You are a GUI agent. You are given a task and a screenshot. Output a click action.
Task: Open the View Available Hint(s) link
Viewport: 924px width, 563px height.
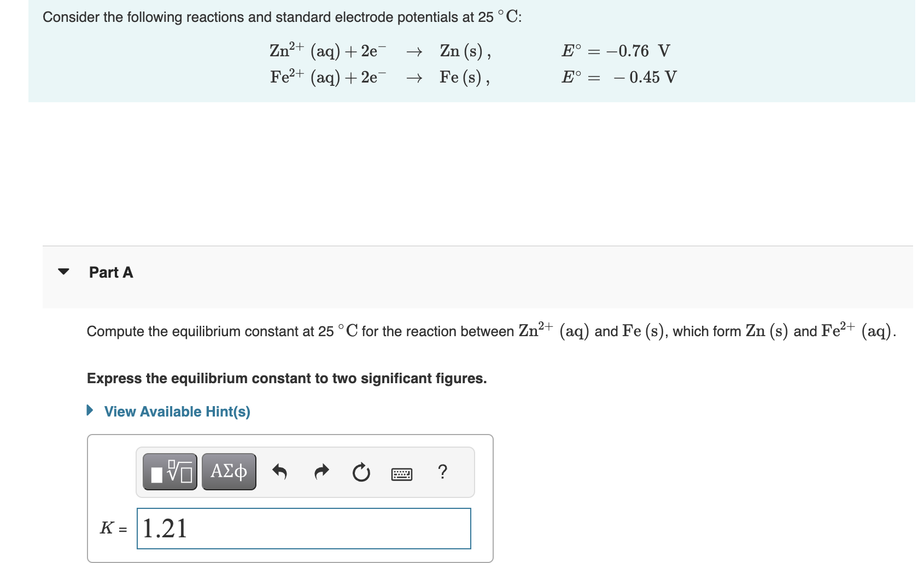(177, 411)
